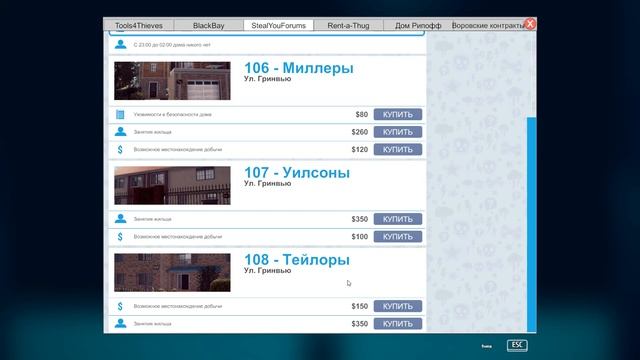The width and height of the screenshot is (640, 360).
Task: Open the Tools4Thieves tab
Action: point(139,25)
